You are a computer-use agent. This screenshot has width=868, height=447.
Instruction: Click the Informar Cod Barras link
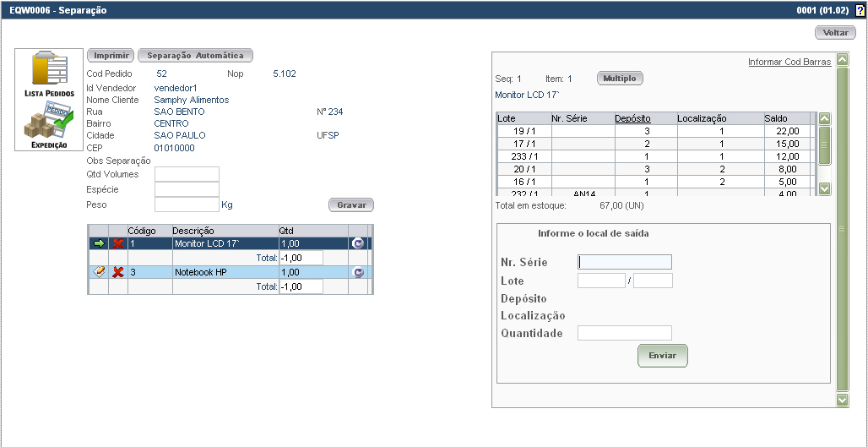(789, 62)
